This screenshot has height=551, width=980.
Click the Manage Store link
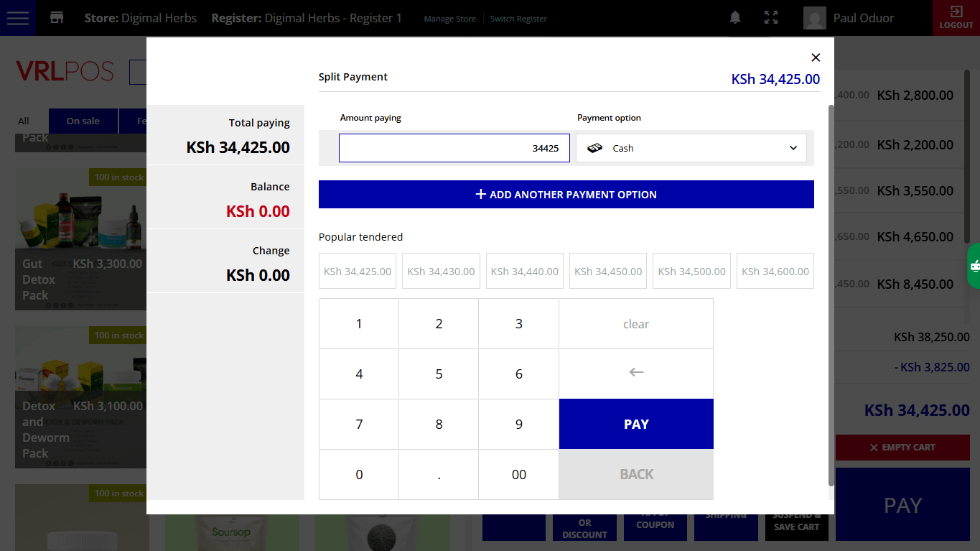[x=450, y=19]
